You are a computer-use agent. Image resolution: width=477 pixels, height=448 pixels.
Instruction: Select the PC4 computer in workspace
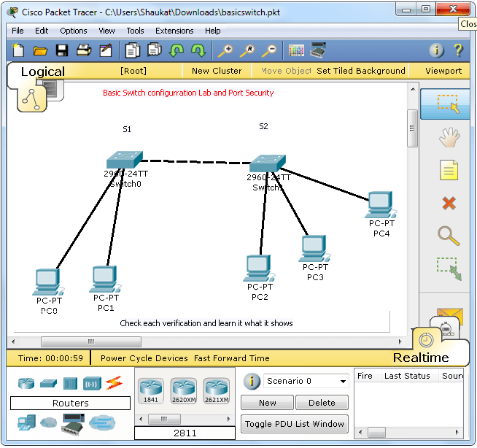(380, 204)
